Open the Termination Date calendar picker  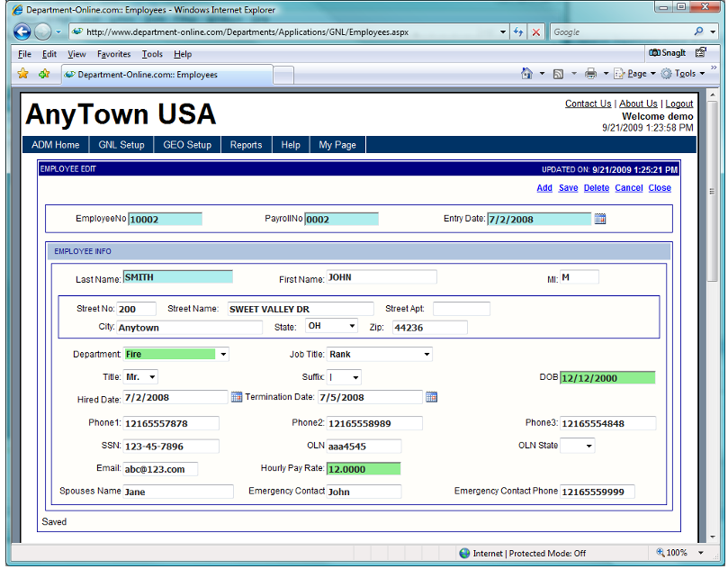(x=431, y=397)
